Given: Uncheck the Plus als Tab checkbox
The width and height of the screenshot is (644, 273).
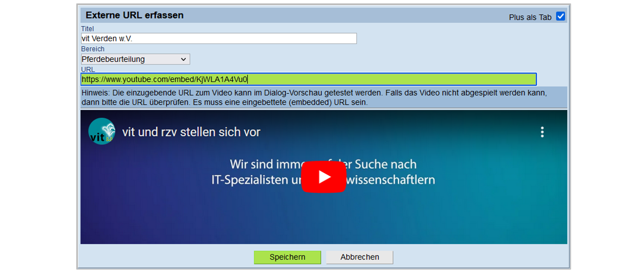Looking at the screenshot, I should (x=560, y=16).
